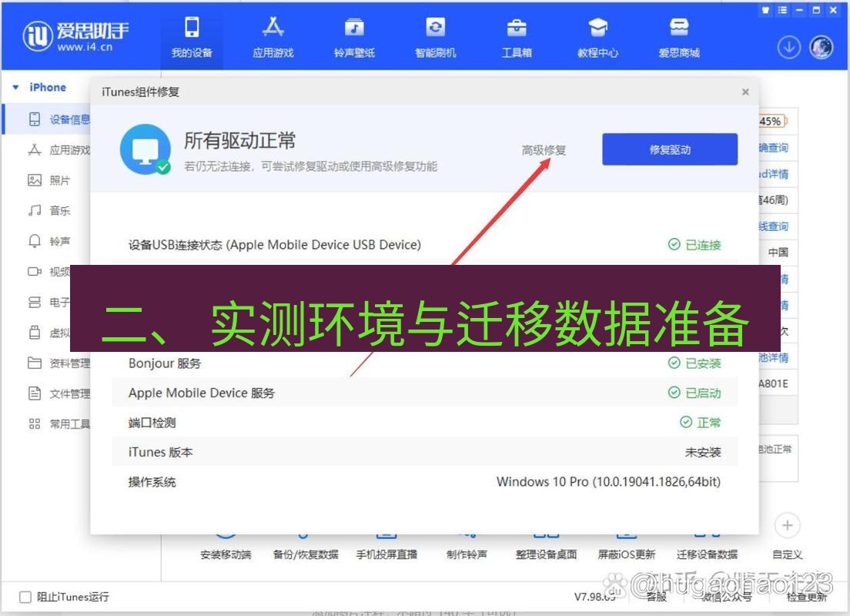Open 资料管理 in the sidebar
This screenshot has height=616, width=850.
(x=59, y=363)
